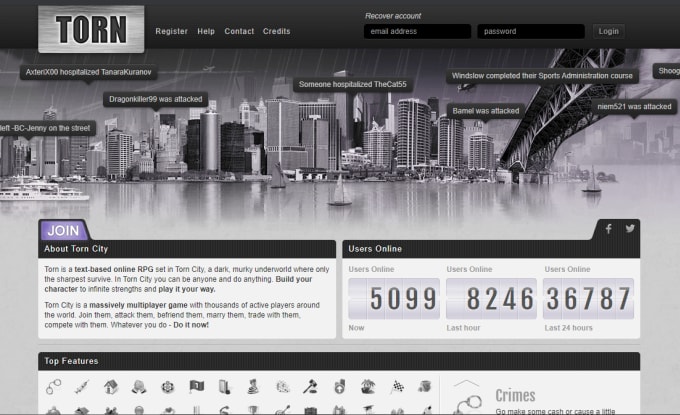Select the dice and money feature icon
The height and width of the screenshot is (415, 680).
[282, 386]
